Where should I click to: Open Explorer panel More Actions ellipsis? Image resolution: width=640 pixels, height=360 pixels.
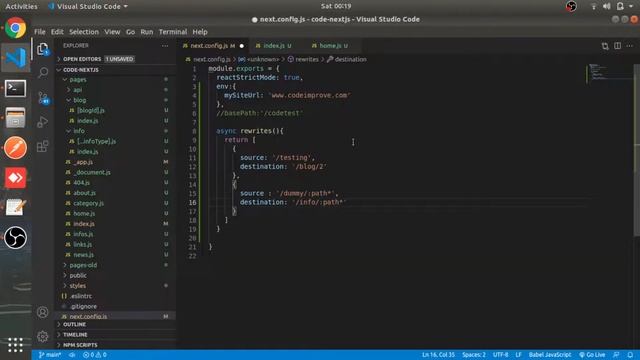click(x=165, y=46)
